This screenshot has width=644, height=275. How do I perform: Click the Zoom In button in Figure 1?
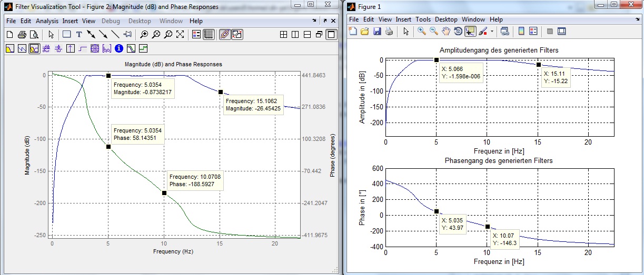click(x=421, y=32)
